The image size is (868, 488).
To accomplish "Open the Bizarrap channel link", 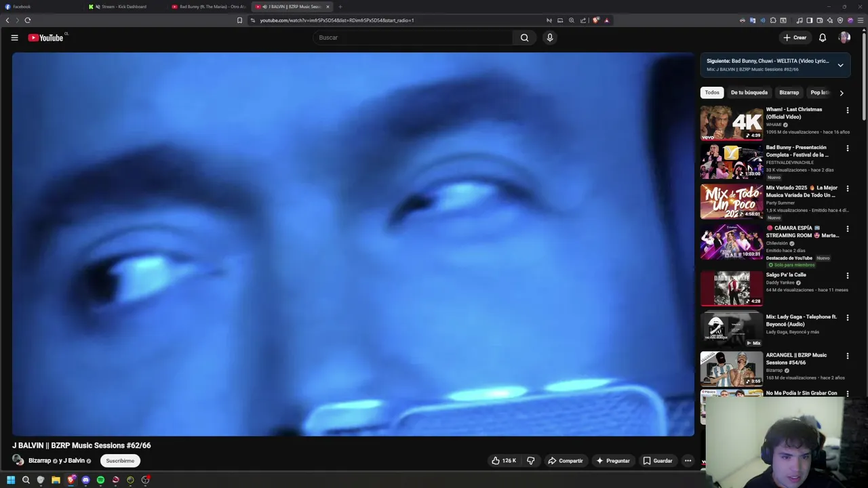I will [39, 461].
